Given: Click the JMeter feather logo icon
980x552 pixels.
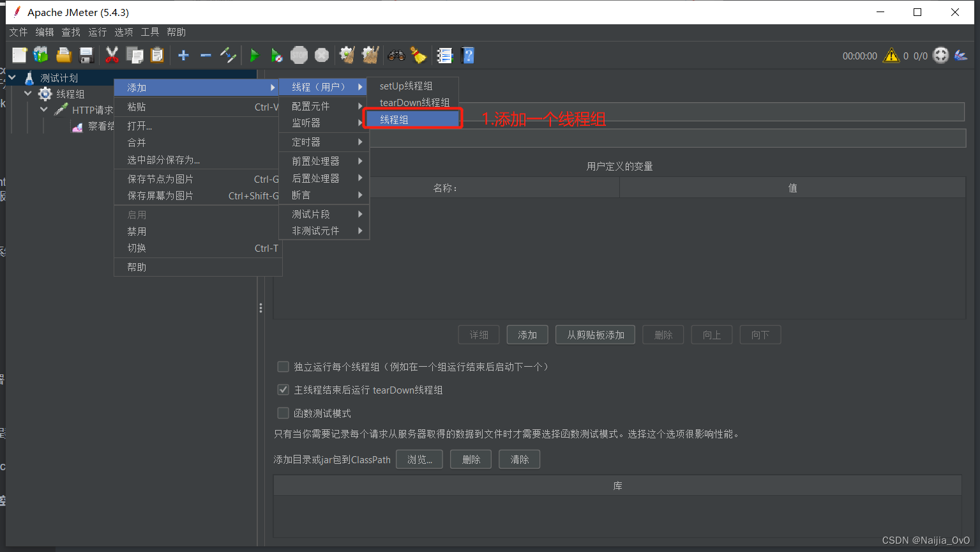Looking at the screenshot, I should coord(961,56).
